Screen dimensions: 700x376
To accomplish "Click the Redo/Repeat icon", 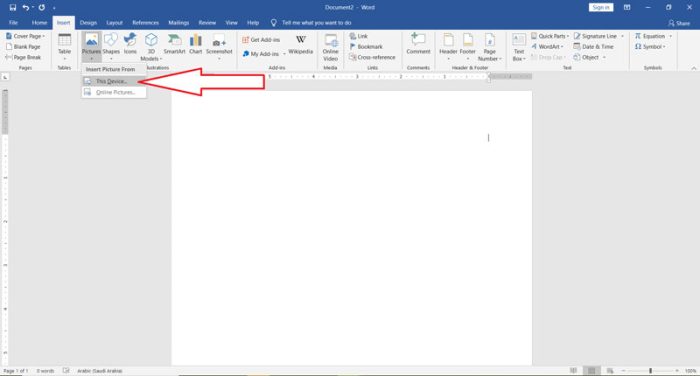I will click(x=42, y=7).
